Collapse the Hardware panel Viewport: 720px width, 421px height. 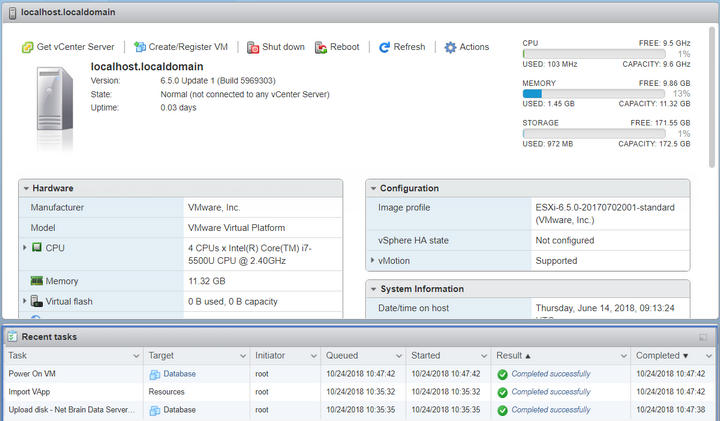[x=26, y=188]
